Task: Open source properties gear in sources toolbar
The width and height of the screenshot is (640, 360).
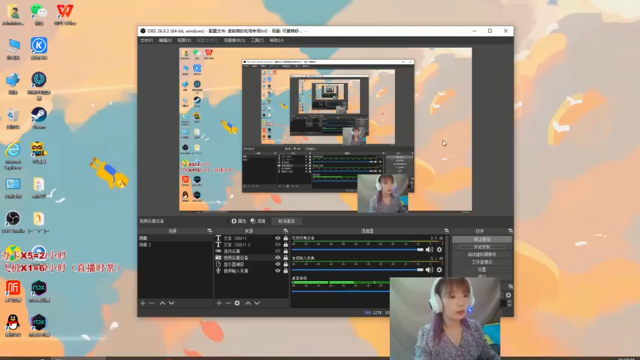Action: click(237, 303)
